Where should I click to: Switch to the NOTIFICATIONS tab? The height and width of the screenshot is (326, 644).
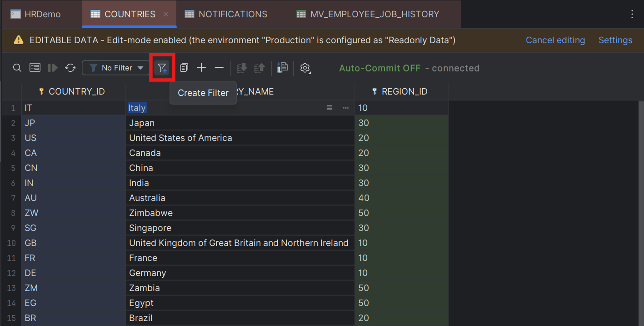[226, 14]
